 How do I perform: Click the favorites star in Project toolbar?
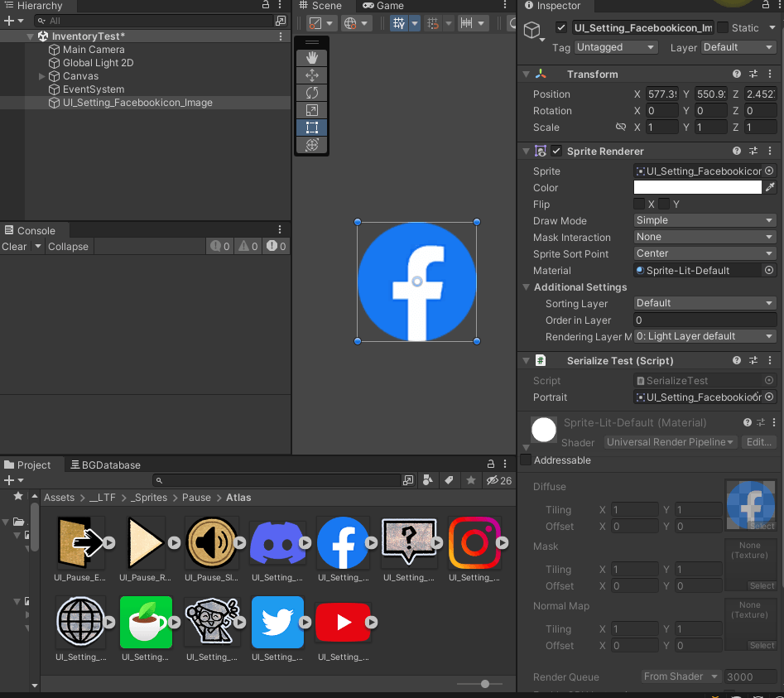click(470, 480)
